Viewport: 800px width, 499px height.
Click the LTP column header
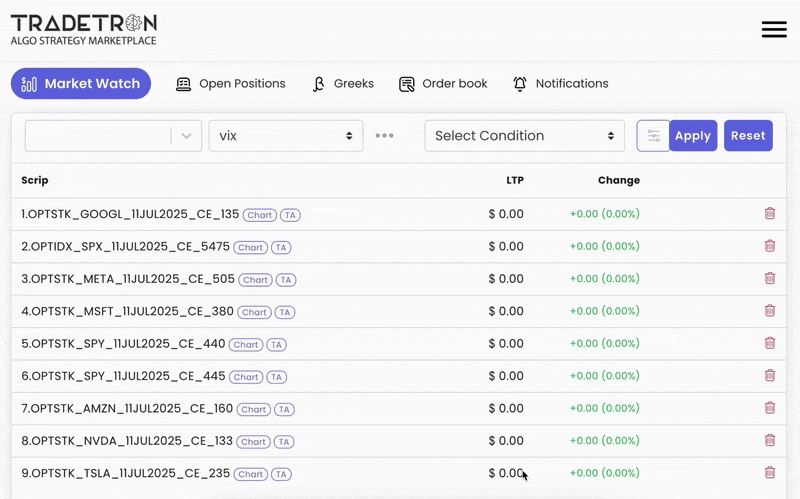coord(515,180)
